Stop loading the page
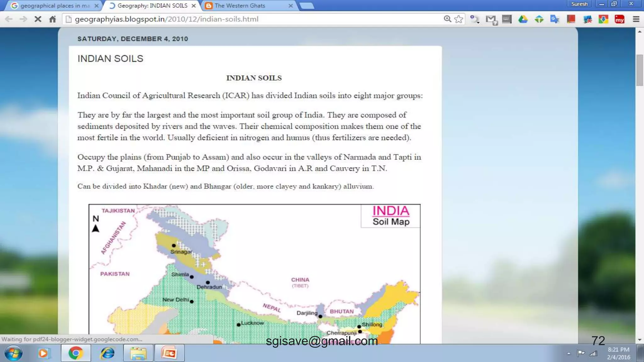 pos(38,19)
